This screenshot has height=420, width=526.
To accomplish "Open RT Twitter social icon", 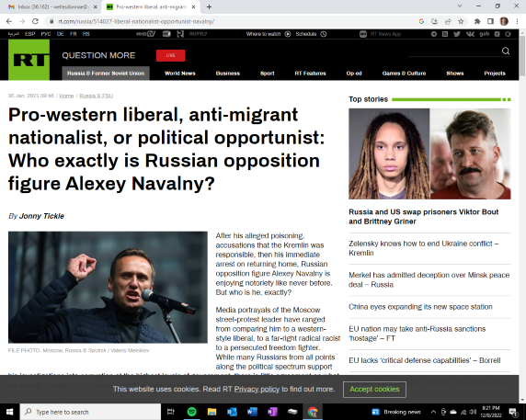I will (456, 34).
